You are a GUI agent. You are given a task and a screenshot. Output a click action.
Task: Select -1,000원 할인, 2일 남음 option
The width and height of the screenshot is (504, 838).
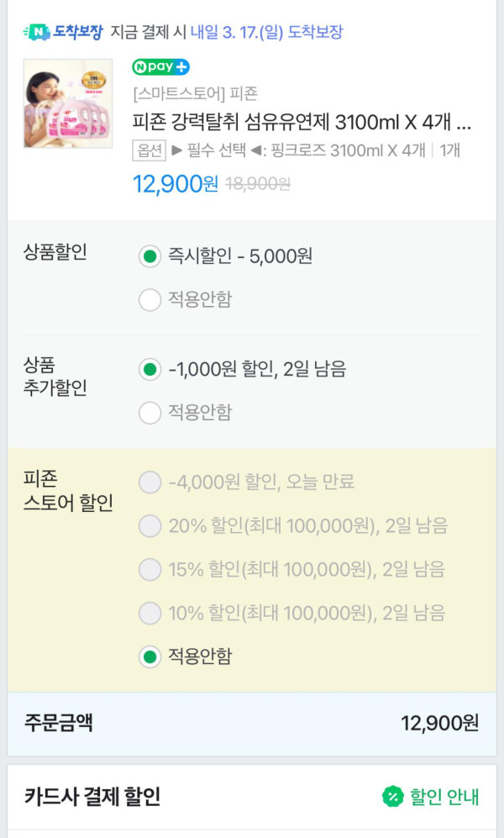[150, 369]
